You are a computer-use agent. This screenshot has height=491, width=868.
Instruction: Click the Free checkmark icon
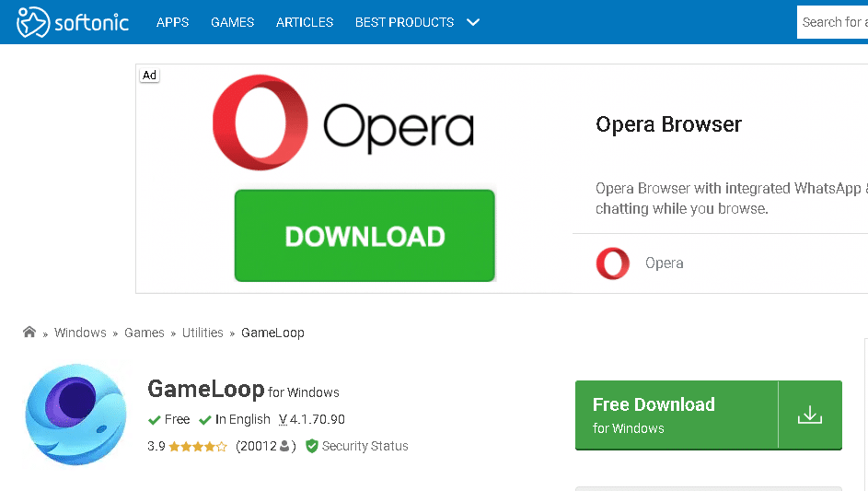pyautogui.click(x=155, y=420)
